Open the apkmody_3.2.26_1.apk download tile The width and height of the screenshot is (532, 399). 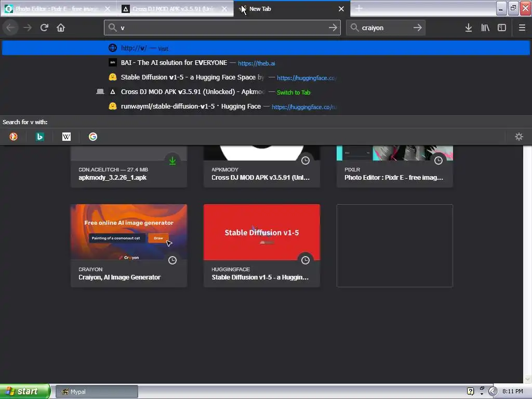coord(129,167)
